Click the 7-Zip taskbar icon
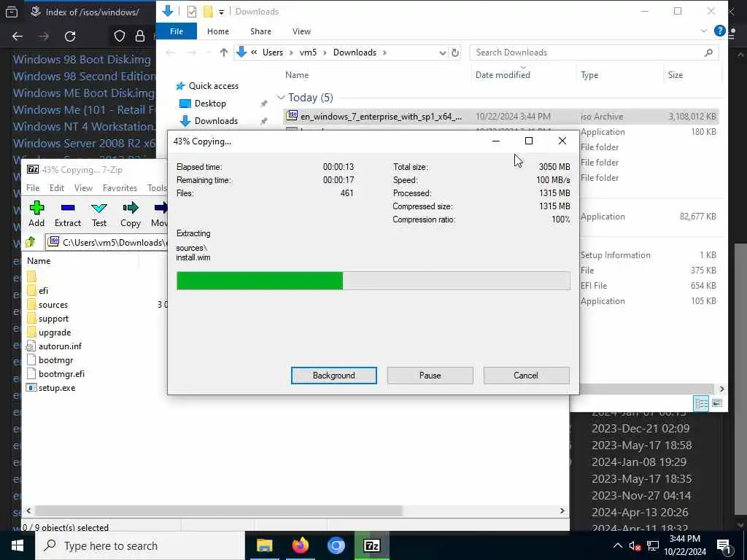 pos(371,545)
